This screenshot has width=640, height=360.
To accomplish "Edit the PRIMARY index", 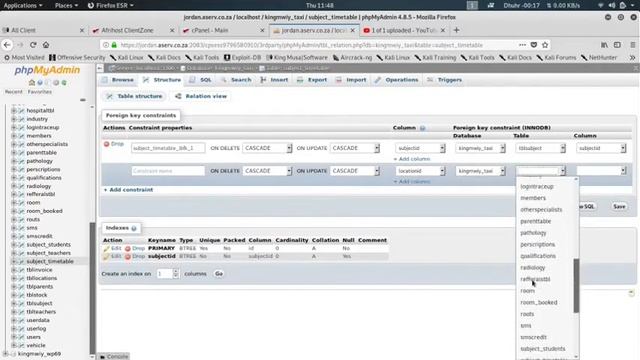I will tap(113, 248).
